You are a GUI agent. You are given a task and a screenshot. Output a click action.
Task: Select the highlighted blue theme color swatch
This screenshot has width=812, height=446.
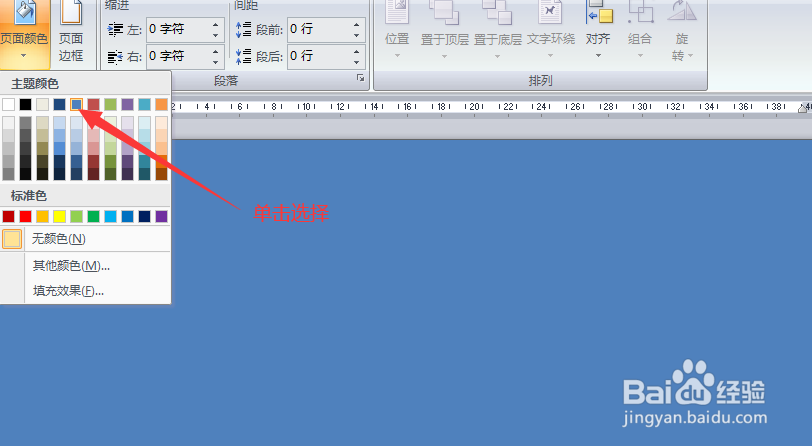coord(77,105)
